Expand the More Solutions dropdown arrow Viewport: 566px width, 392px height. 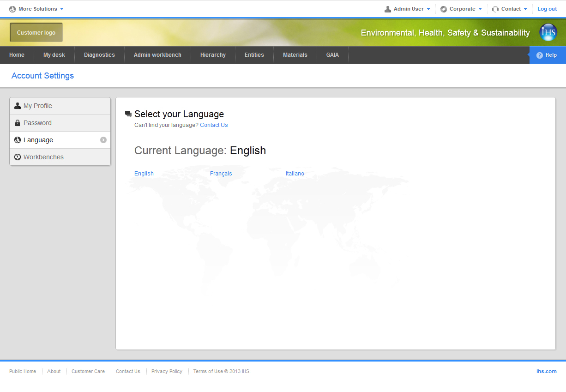(x=62, y=9)
